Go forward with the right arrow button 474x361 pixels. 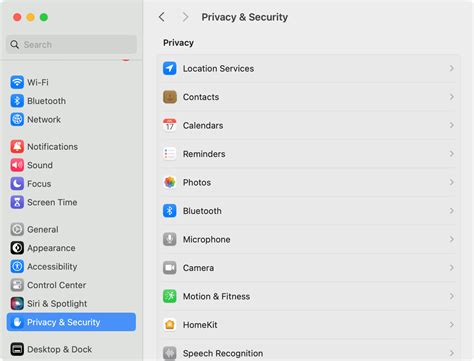click(x=185, y=17)
